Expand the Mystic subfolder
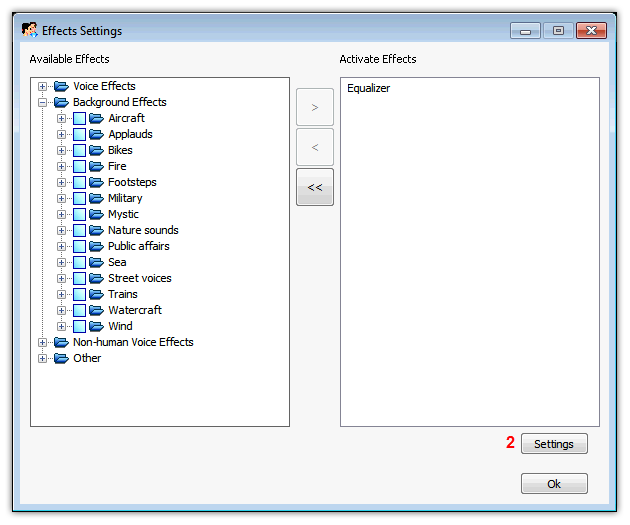This screenshot has height=525, width=630. pos(61,214)
